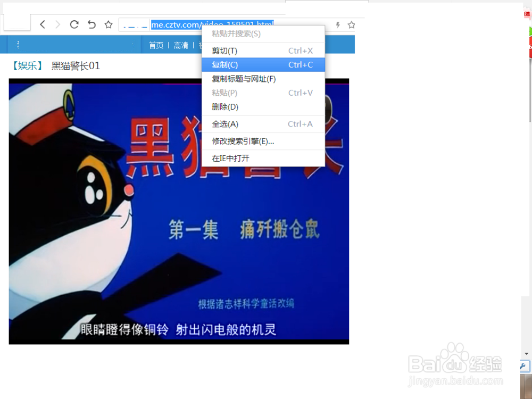532x399 pixels.
Task: Click the highlighted URL in address bar
Action: [212, 25]
